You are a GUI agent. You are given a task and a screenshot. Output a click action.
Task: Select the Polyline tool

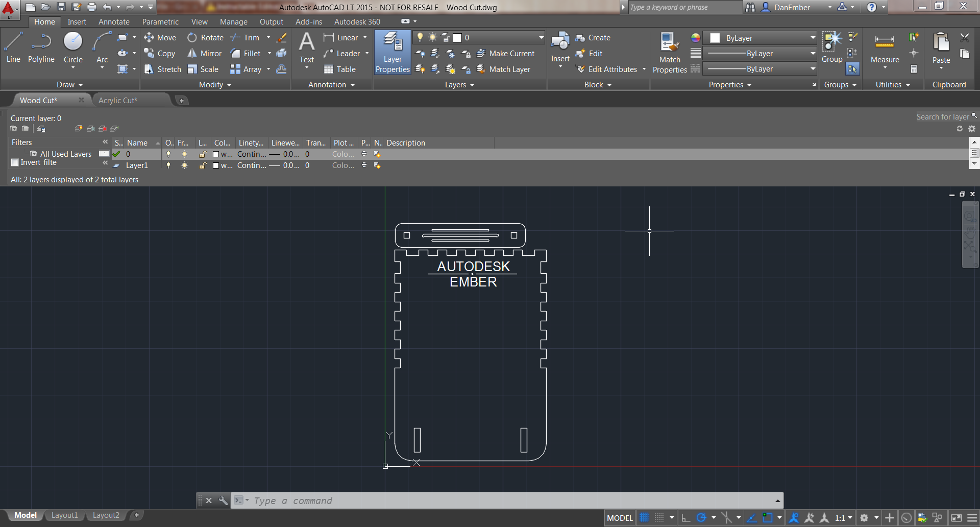point(41,47)
